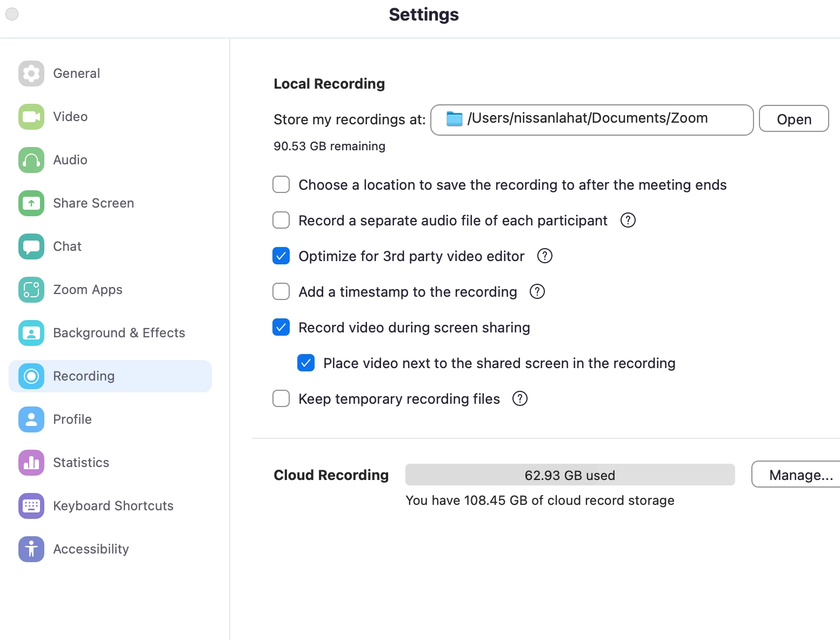Image resolution: width=840 pixels, height=640 pixels.
Task: Open Video settings via camera icon
Action: point(31,117)
